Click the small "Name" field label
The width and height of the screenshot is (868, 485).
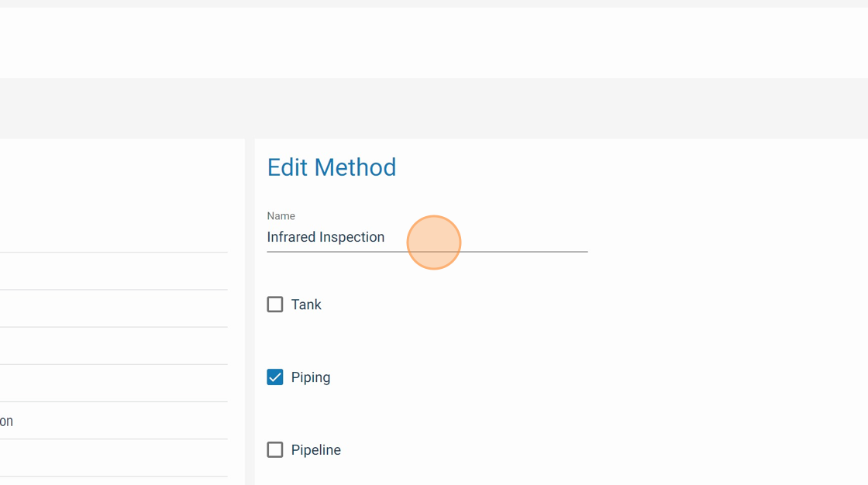[281, 216]
